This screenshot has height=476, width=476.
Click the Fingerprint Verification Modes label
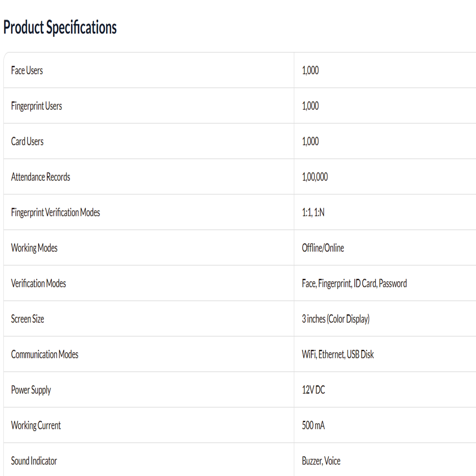coord(56,212)
